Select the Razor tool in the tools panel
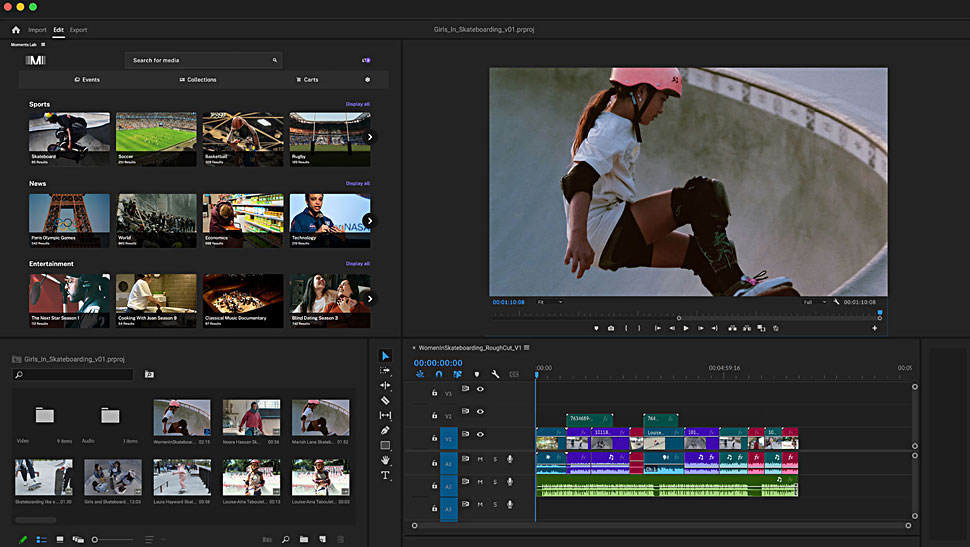The width and height of the screenshot is (970, 547). point(386,400)
